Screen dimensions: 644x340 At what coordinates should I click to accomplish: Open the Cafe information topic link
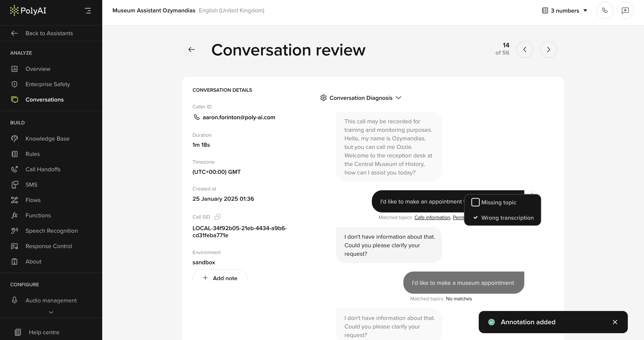pyautogui.click(x=432, y=217)
